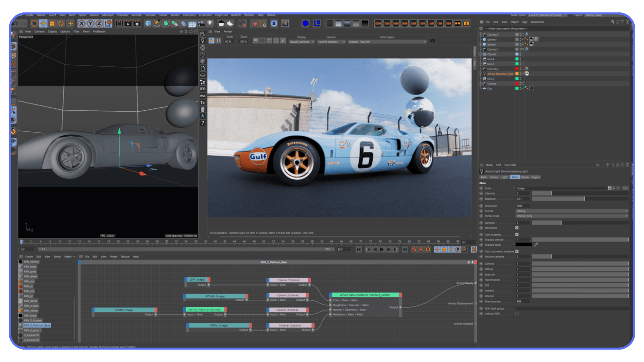Disable Cast shadows for the Arnold light
Viewport: 644px width, 362px height.
point(517,234)
